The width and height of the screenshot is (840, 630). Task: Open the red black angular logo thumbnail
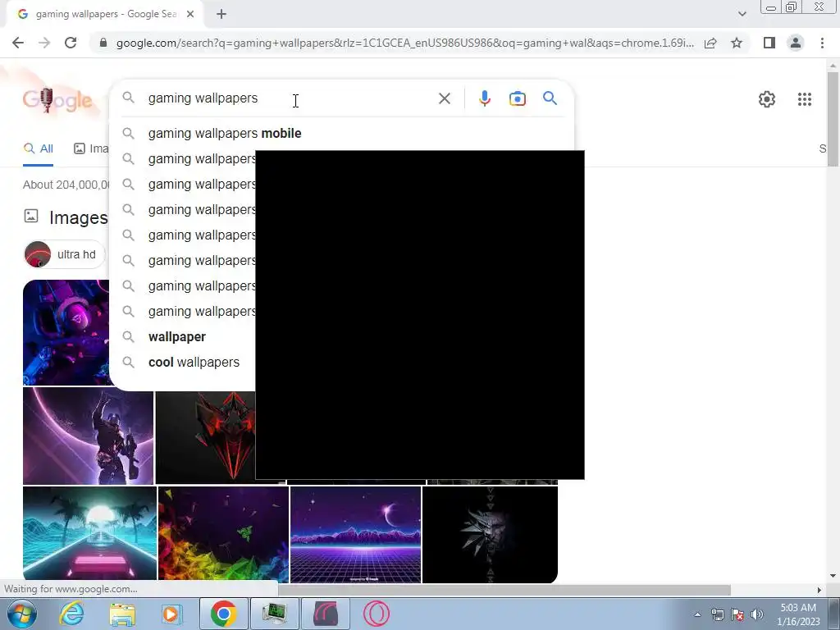click(x=205, y=438)
